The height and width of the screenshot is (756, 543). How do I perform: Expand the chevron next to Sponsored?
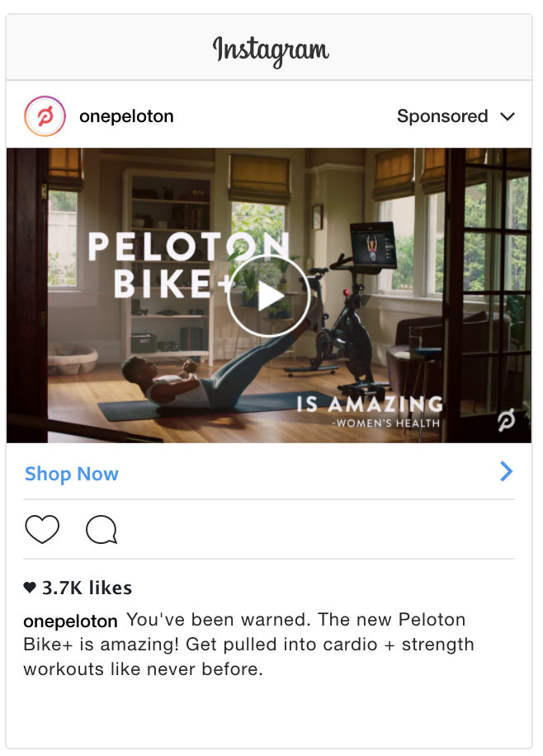coord(508,116)
